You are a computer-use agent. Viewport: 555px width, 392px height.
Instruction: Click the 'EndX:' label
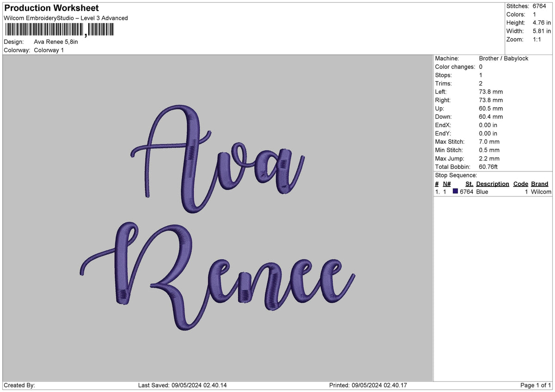pyautogui.click(x=443, y=125)
